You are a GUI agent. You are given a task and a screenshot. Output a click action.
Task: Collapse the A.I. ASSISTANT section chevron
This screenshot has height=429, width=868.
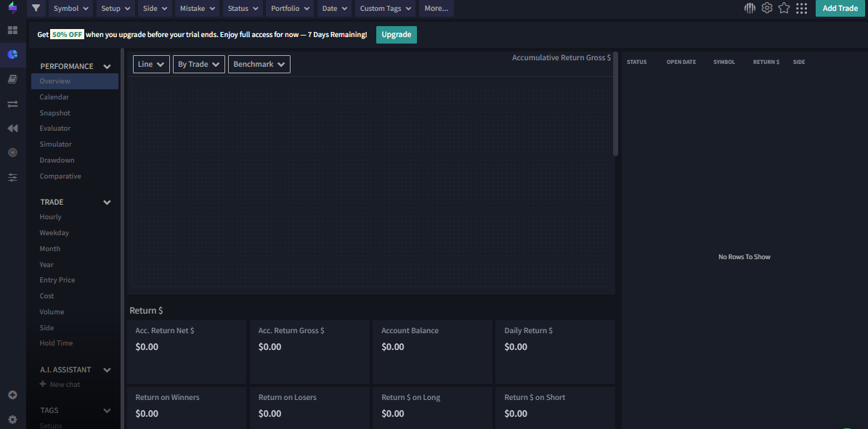pyautogui.click(x=108, y=369)
